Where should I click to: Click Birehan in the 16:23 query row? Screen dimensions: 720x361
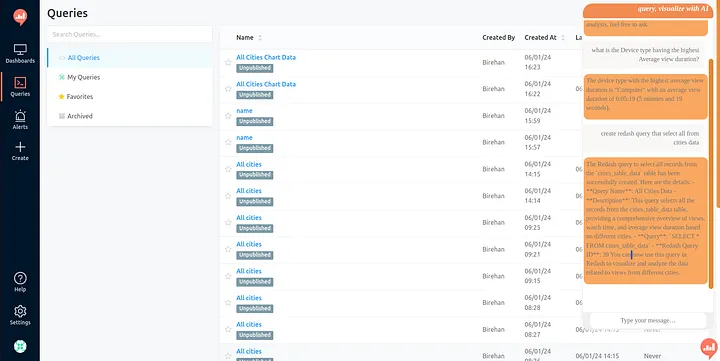click(x=493, y=62)
